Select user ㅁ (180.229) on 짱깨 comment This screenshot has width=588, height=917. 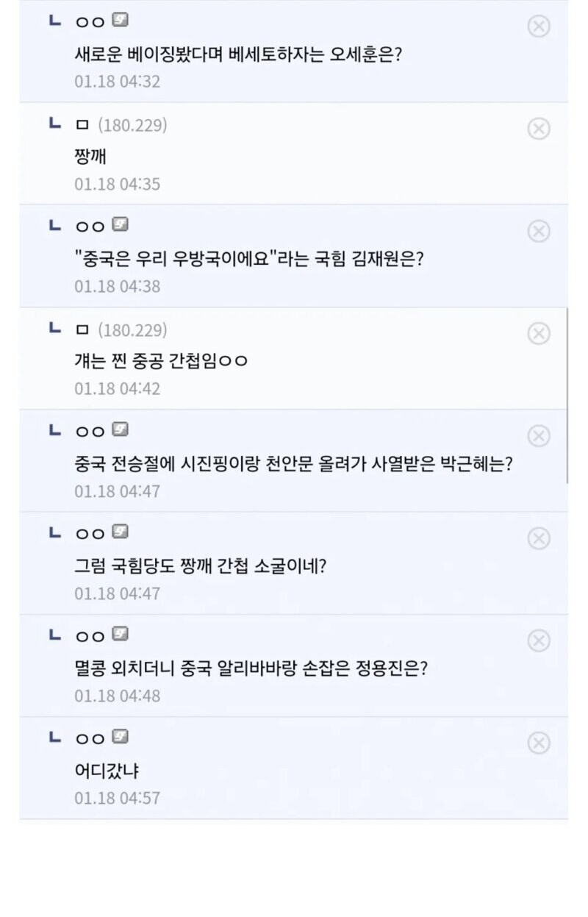(121, 125)
